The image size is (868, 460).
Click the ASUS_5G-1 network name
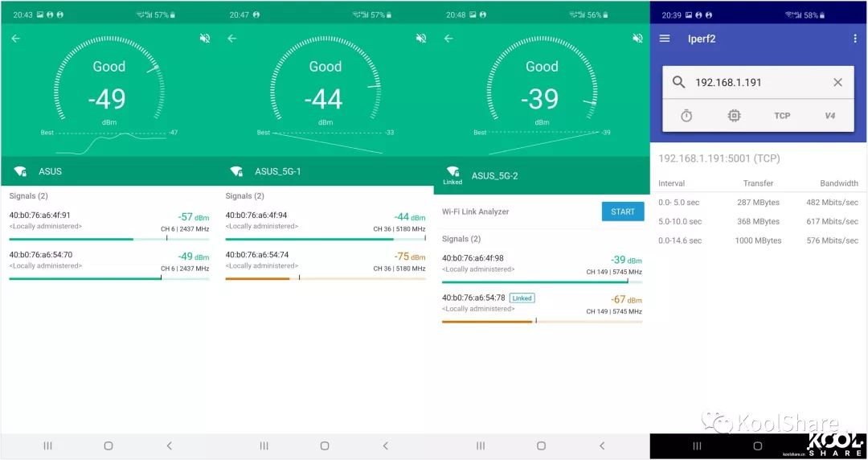(278, 171)
